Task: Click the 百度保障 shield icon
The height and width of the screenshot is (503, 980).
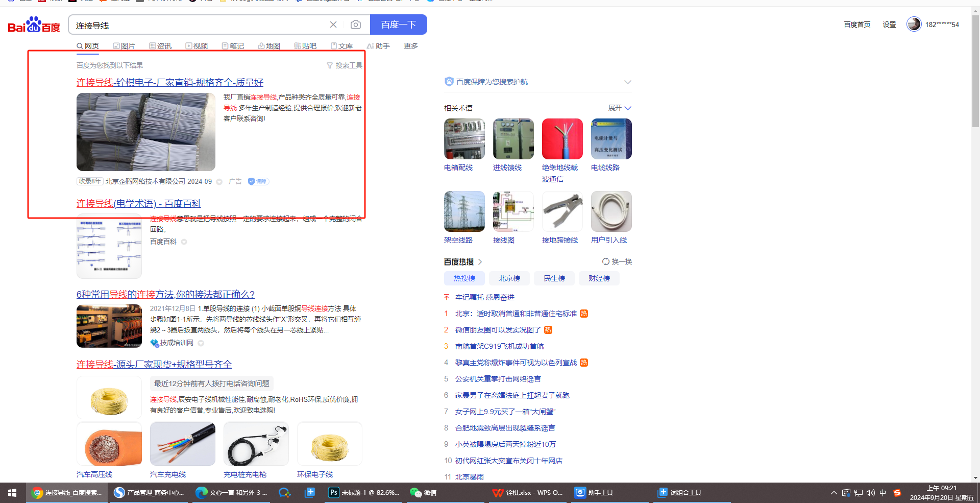Action: point(449,82)
